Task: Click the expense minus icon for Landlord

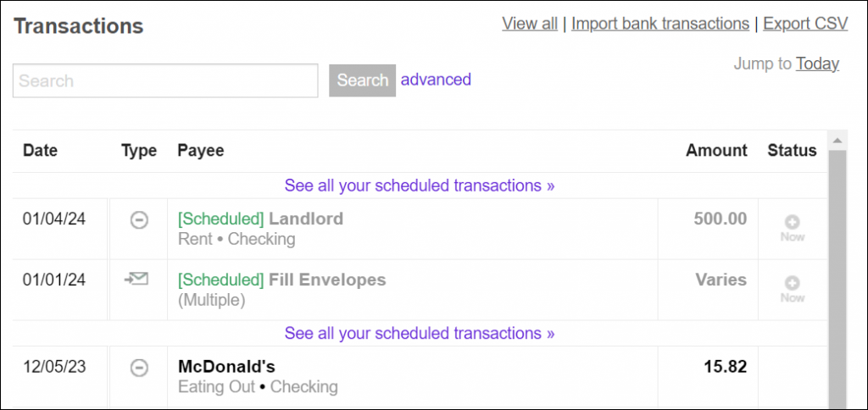Action: coord(138,220)
